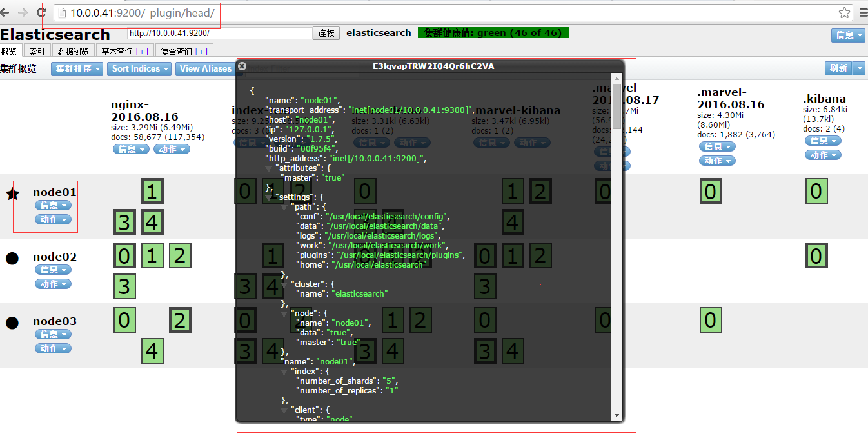Screen dimensions: 868x447
Task: Switch to the 概览 tab
Action: pos(10,52)
